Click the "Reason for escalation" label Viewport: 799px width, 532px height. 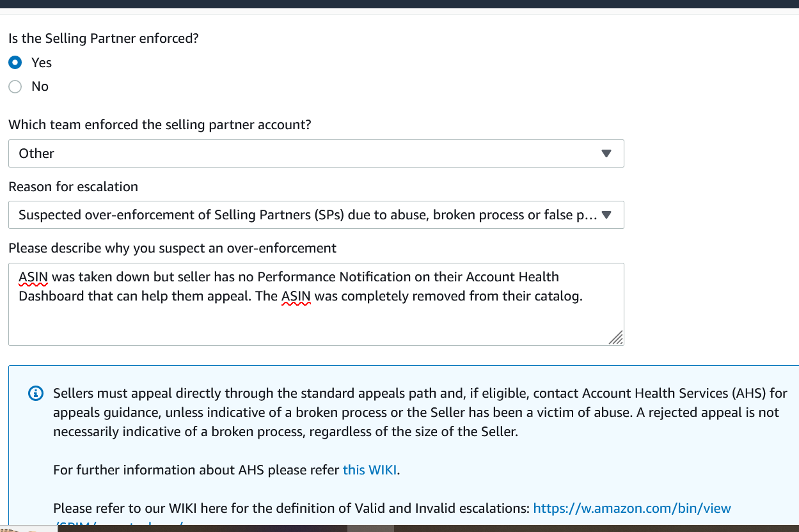73,187
